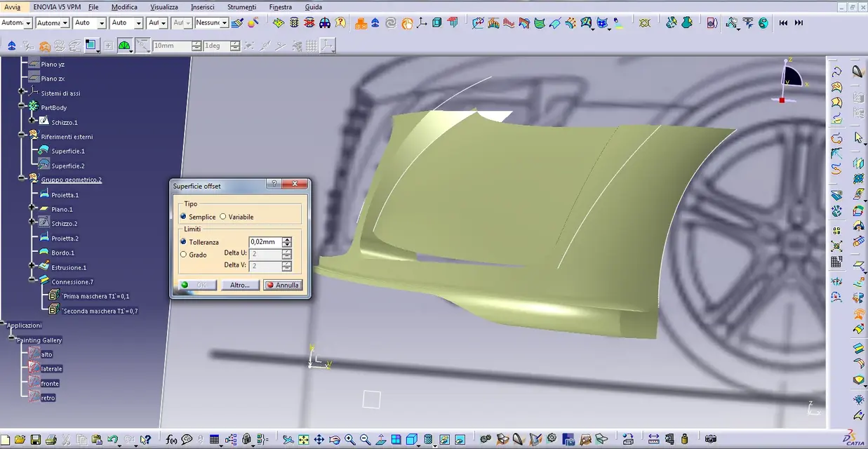Click the Fit All In view icon
Screen dimensions: 868x449
click(303, 440)
